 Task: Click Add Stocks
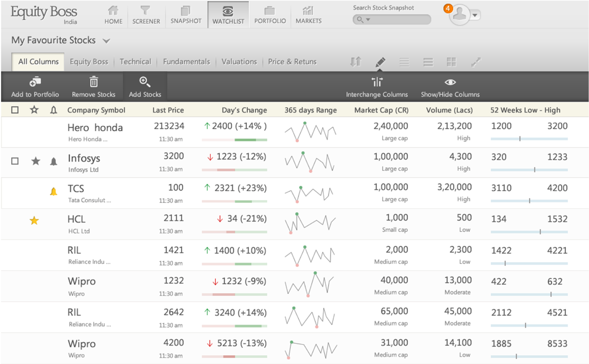pos(145,87)
